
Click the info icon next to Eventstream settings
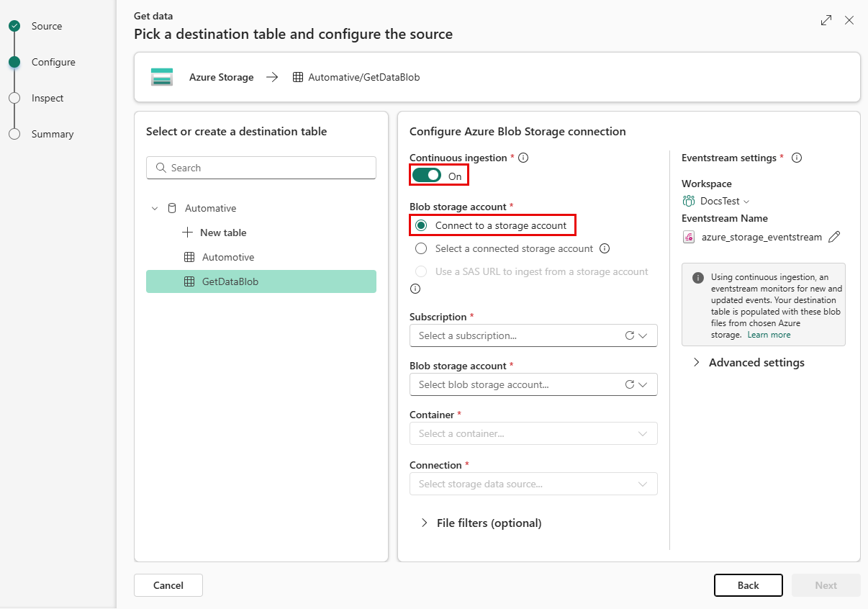point(797,158)
